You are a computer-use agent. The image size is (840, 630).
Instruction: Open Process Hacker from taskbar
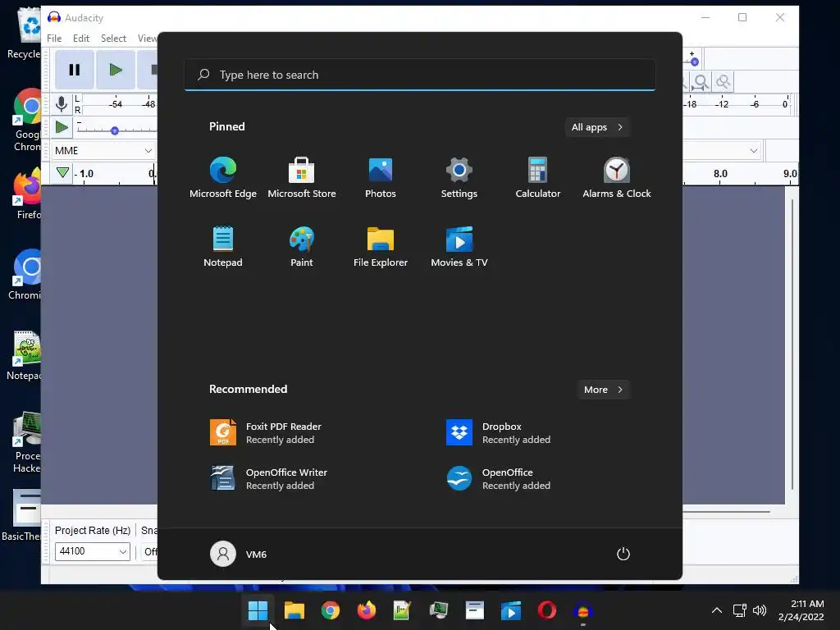pyautogui.click(x=439, y=610)
